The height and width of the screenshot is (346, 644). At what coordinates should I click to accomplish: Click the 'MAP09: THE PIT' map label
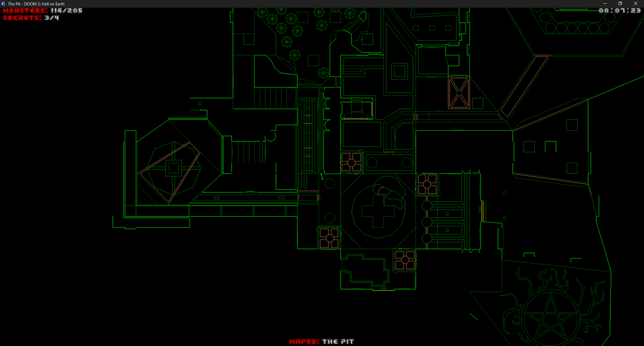[x=321, y=341]
